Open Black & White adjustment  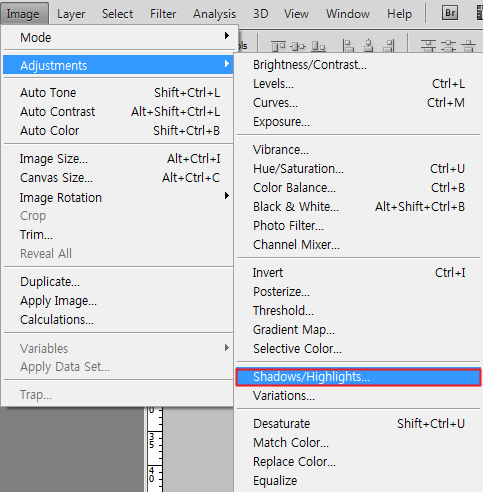click(x=358, y=207)
